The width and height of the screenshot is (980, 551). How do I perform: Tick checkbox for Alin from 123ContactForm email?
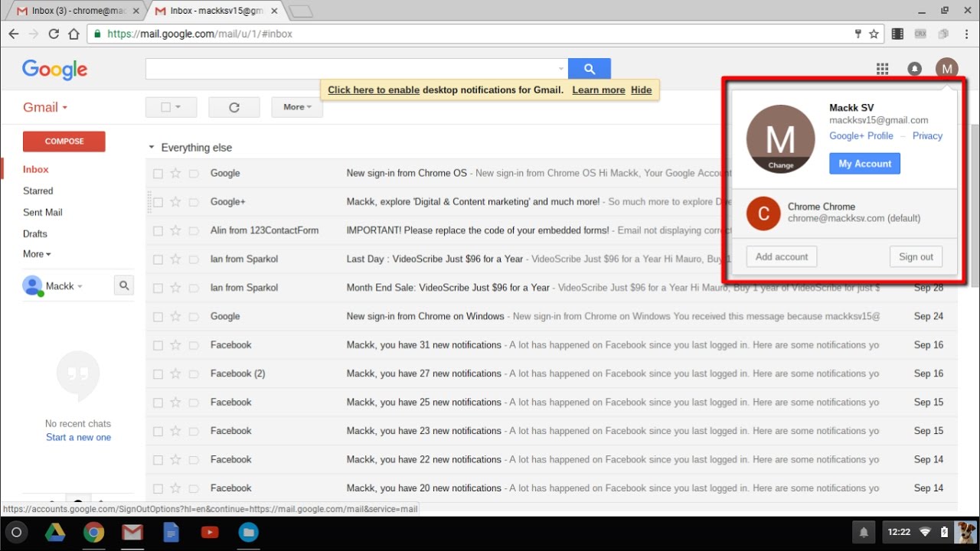point(158,230)
